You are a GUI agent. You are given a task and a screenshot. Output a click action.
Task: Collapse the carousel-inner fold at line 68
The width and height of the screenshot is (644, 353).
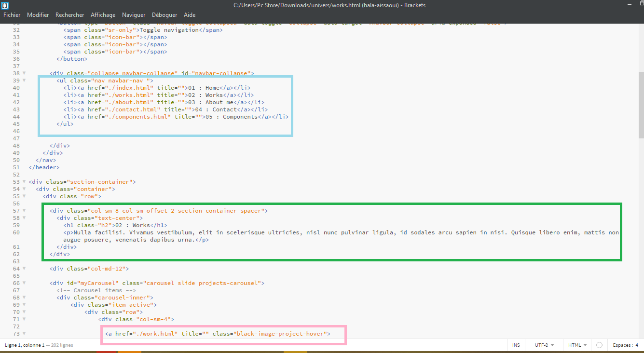click(24, 298)
